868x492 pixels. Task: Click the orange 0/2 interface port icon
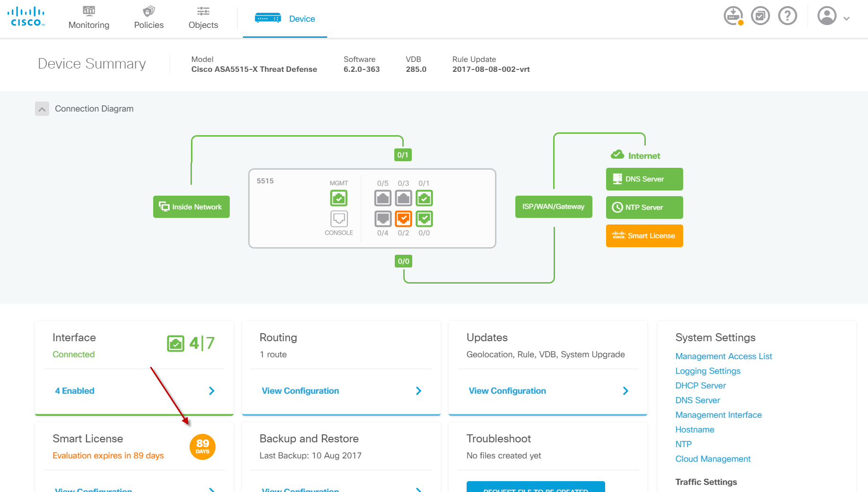[x=403, y=219]
